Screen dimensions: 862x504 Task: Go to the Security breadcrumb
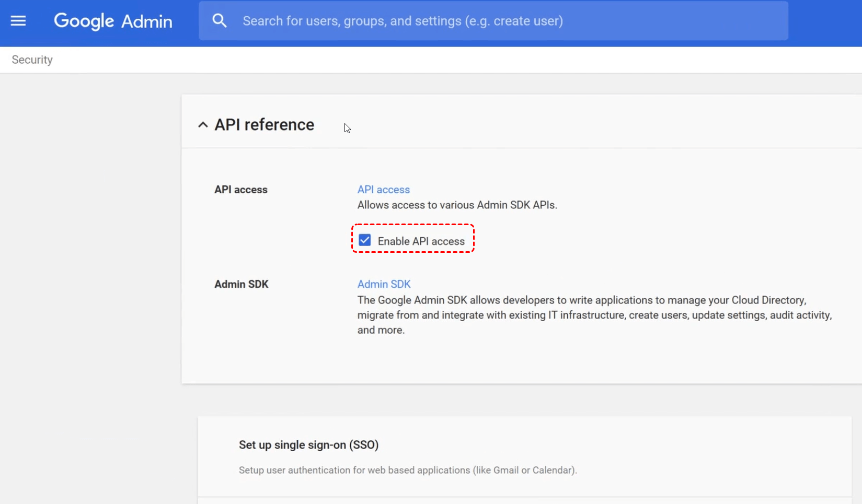[32, 60]
